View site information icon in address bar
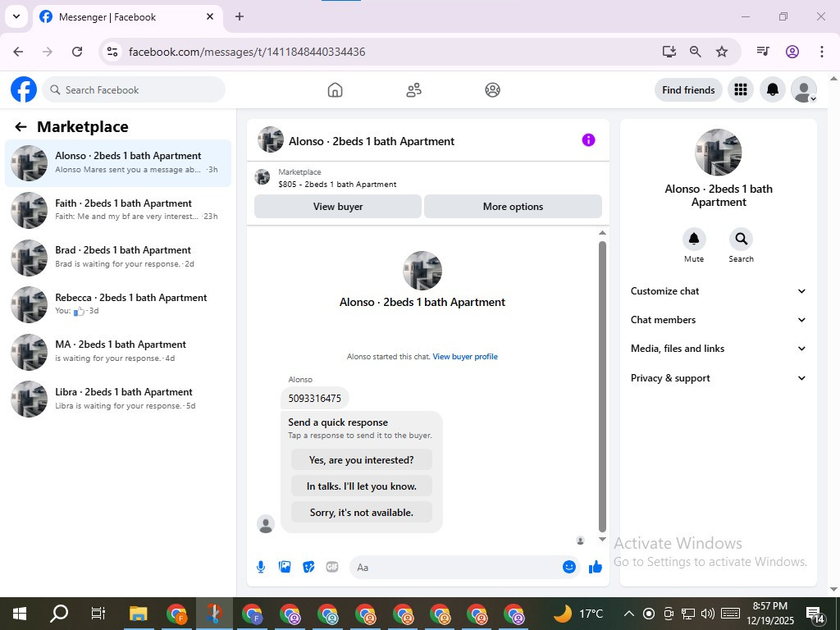840x630 pixels. pyautogui.click(x=112, y=52)
